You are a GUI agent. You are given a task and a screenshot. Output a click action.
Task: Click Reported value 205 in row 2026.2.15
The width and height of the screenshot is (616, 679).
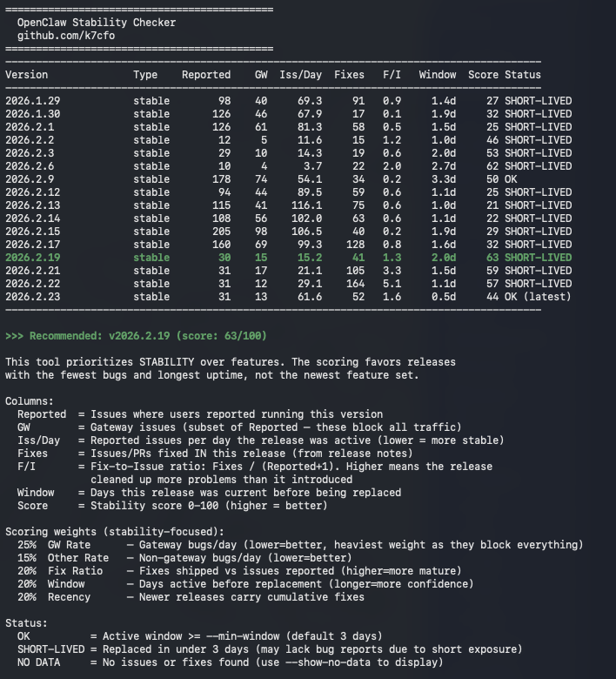pyautogui.click(x=222, y=232)
